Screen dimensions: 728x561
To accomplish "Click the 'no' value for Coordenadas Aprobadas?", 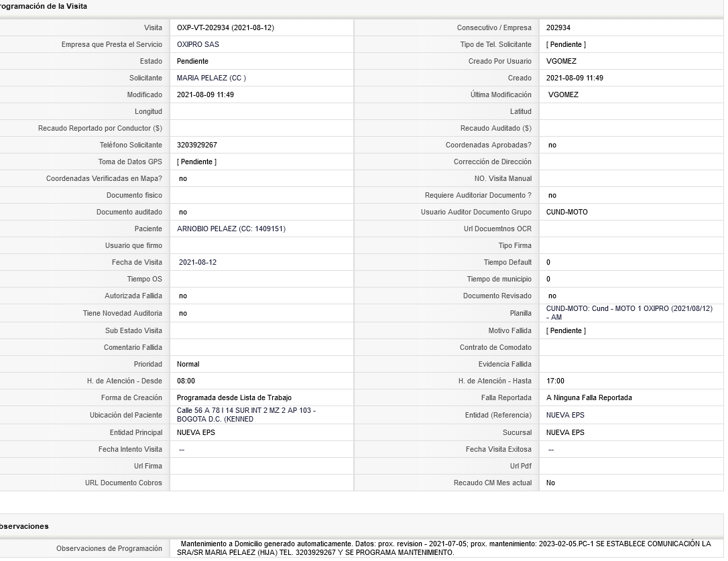I will tap(552, 145).
